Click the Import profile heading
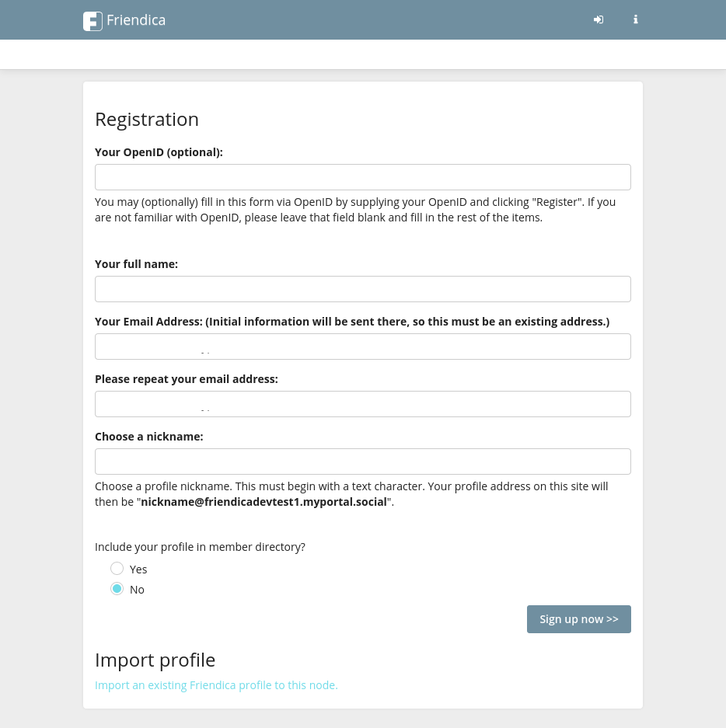Screen dimensions: 726x728 pos(155,660)
